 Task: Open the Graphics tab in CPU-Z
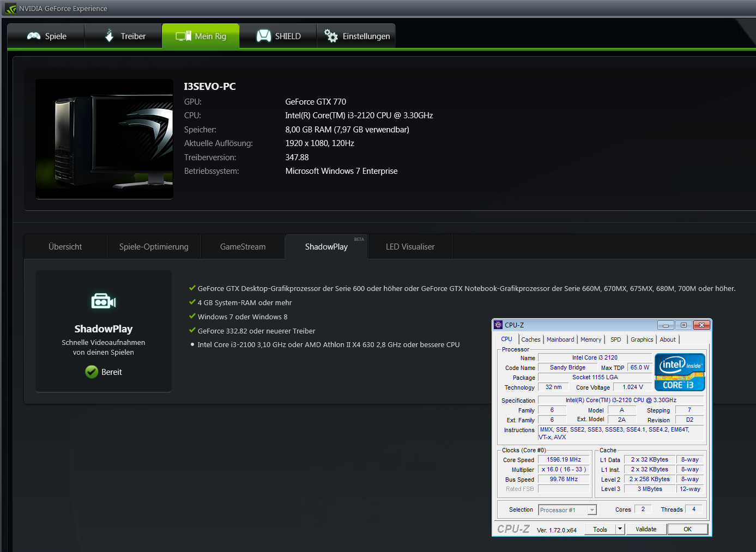(642, 339)
